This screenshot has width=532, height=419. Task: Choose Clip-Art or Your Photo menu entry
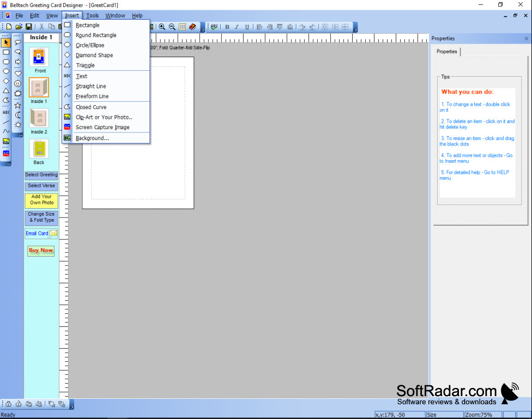pyautogui.click(x=106, y=117)
